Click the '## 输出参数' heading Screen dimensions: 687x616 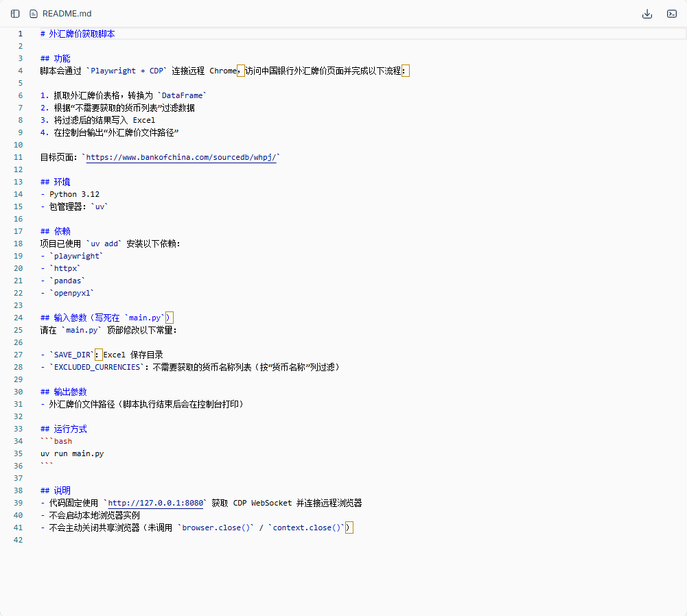point(64,392)
